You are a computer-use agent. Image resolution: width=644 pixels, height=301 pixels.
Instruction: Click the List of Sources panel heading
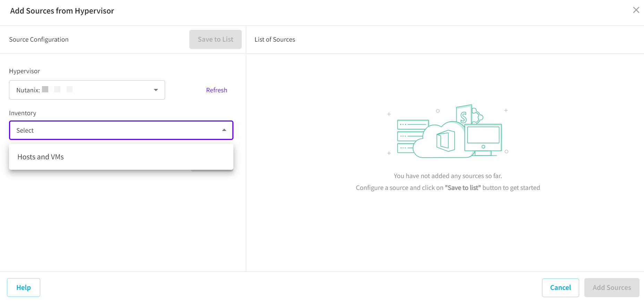(275, 40)
